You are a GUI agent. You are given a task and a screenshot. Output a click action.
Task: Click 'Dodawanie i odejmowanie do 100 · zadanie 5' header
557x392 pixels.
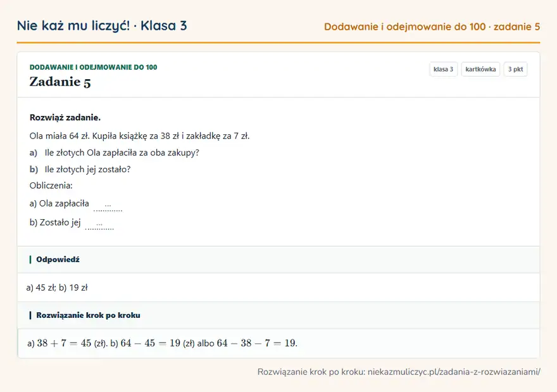[432, 27]
